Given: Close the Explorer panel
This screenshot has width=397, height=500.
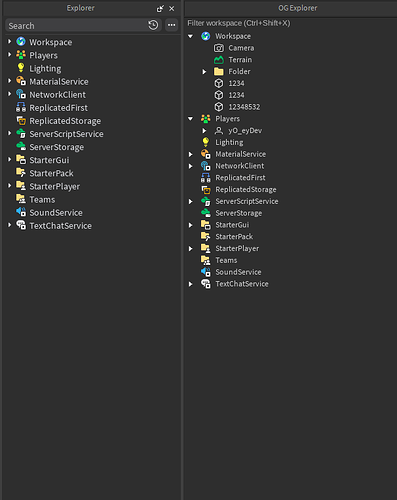Looking at the screenshot, I should pos(172,9).
